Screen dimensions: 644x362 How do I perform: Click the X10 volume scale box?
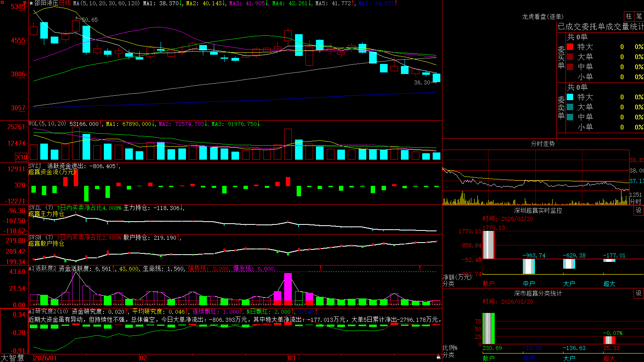point(21,157)
